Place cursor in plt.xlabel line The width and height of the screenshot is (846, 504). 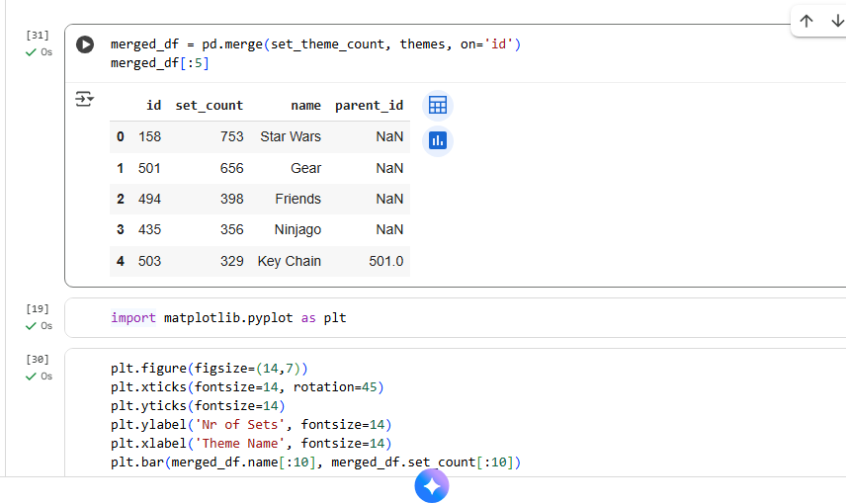click(251, 444)
